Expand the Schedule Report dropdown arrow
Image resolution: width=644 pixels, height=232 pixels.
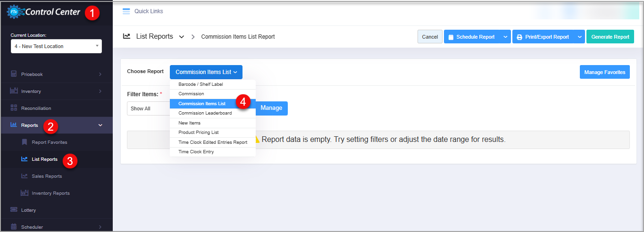tap(505, 37)
